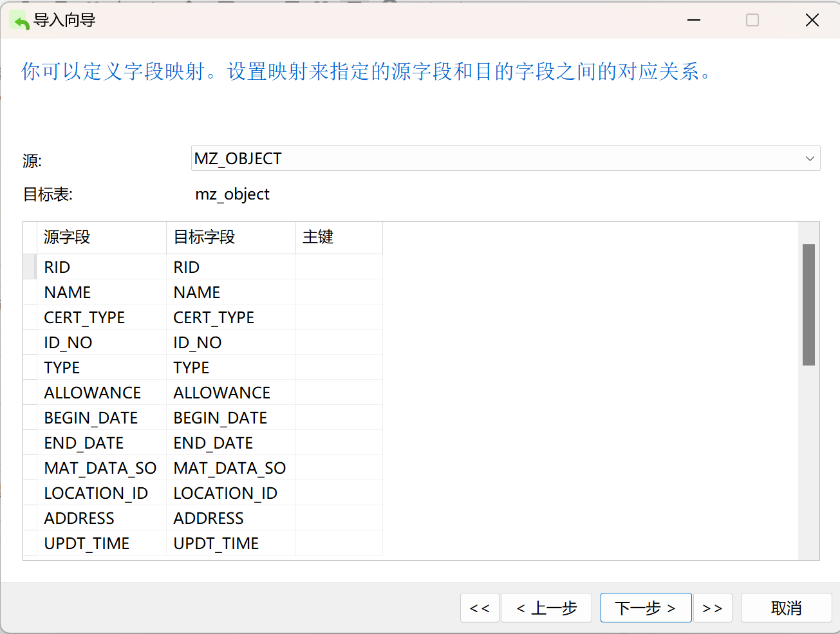The height and width of the screenshot is (634, 840).
Task: Click the 目标字段 column header
Action: 231,238
